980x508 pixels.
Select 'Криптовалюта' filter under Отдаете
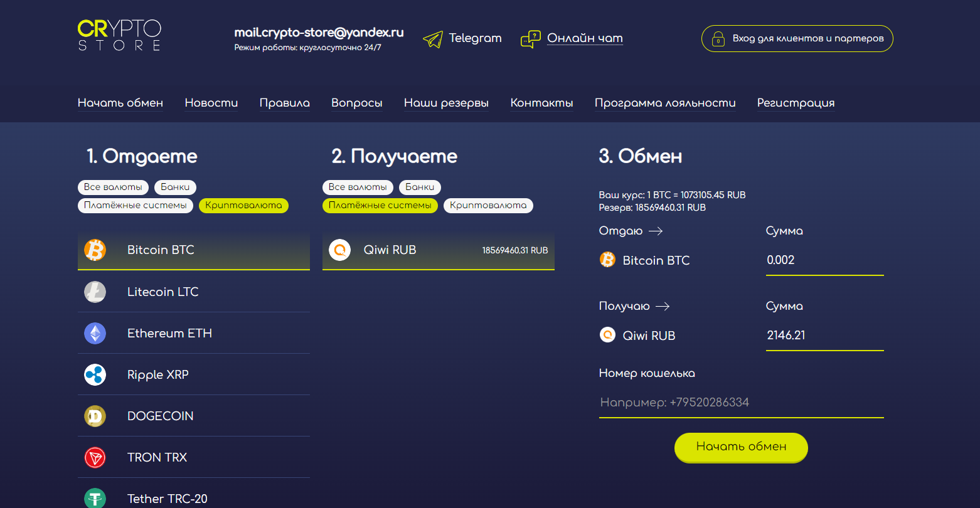click(x=243, y=205)
